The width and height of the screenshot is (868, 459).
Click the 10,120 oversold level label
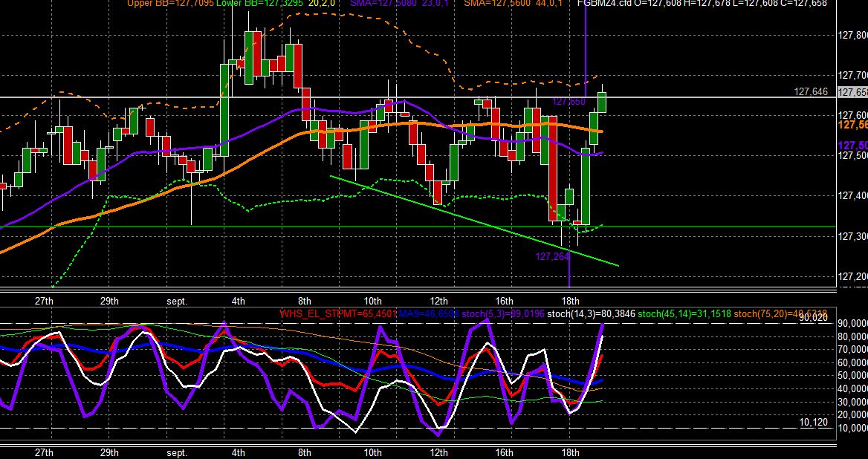(814, 423)
